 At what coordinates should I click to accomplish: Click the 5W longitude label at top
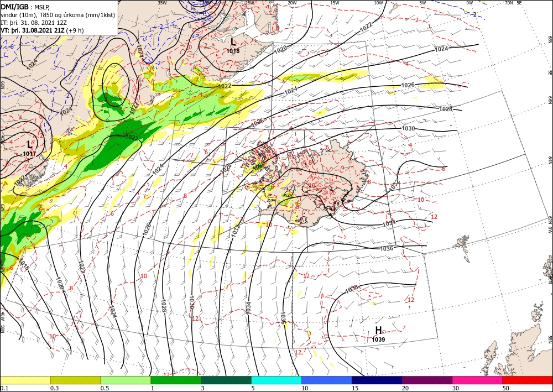pyautogui.click(x=423, y=2)
